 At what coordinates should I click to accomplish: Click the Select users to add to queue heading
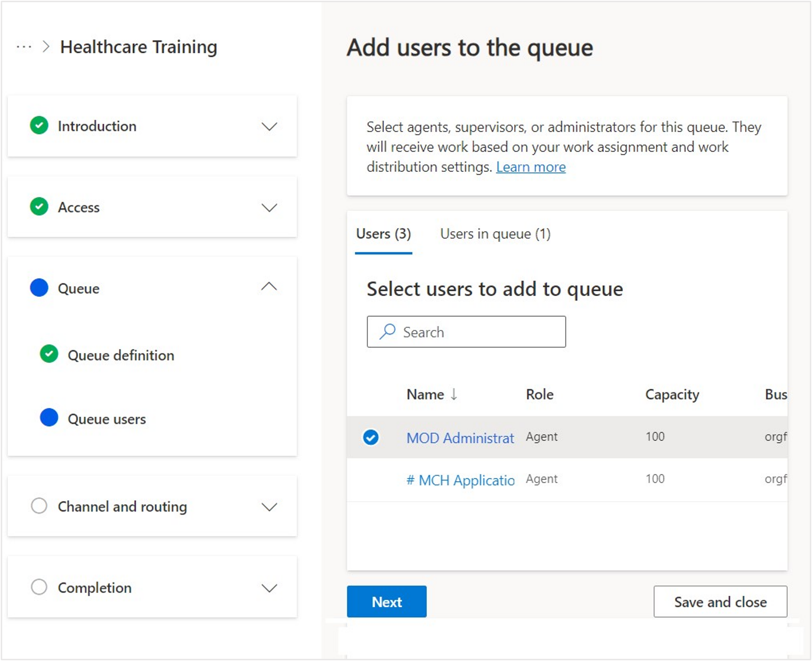point(495,289)
